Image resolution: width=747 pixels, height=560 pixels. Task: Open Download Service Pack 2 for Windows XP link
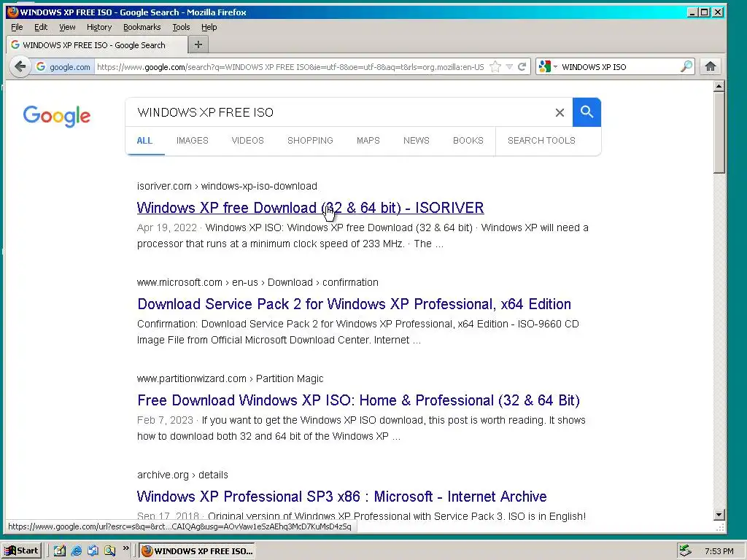click(354, 304)
